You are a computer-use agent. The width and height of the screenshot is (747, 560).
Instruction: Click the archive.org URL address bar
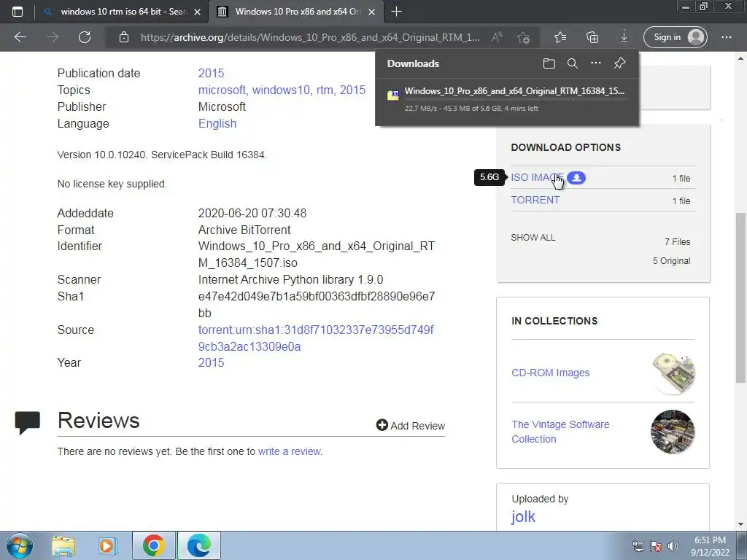[309, 37]
